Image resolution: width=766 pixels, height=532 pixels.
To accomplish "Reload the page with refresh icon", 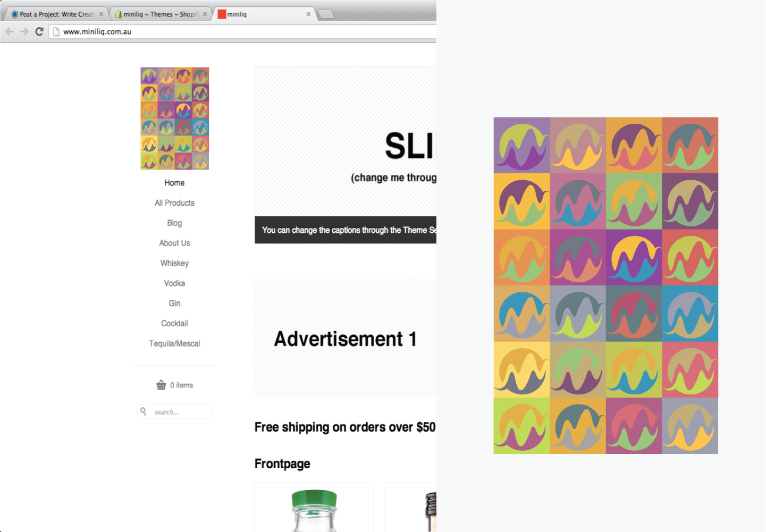I will [x=39, y=31].
